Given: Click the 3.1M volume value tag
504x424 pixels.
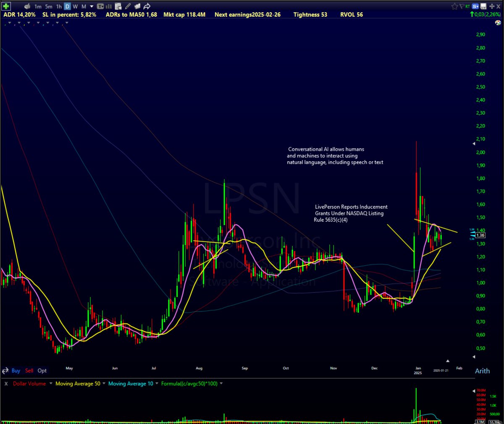Looking at the screenshot, I should click(480, 422).
